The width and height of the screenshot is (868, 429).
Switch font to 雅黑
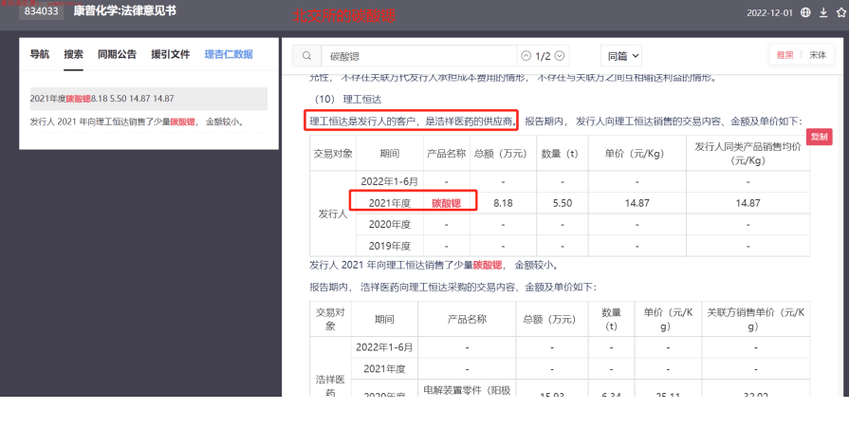[785, 55]
